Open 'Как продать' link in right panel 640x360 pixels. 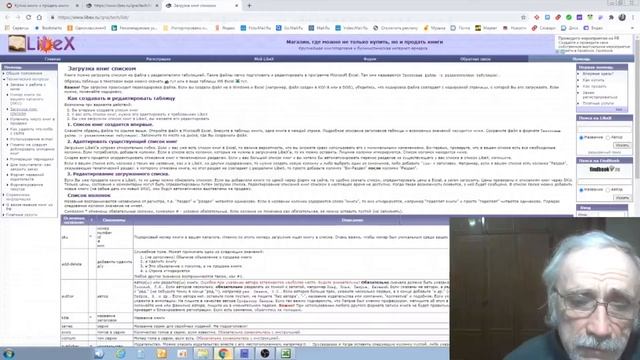coord(594,86)
